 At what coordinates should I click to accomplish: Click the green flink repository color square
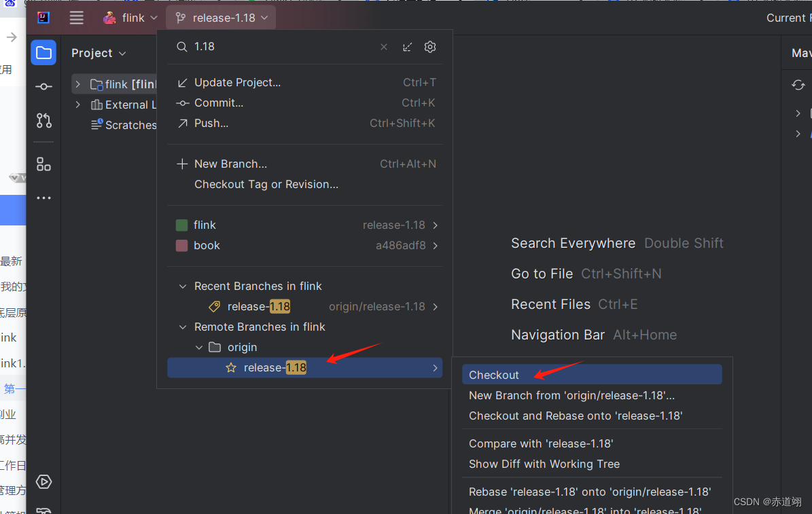coord(182,225)
